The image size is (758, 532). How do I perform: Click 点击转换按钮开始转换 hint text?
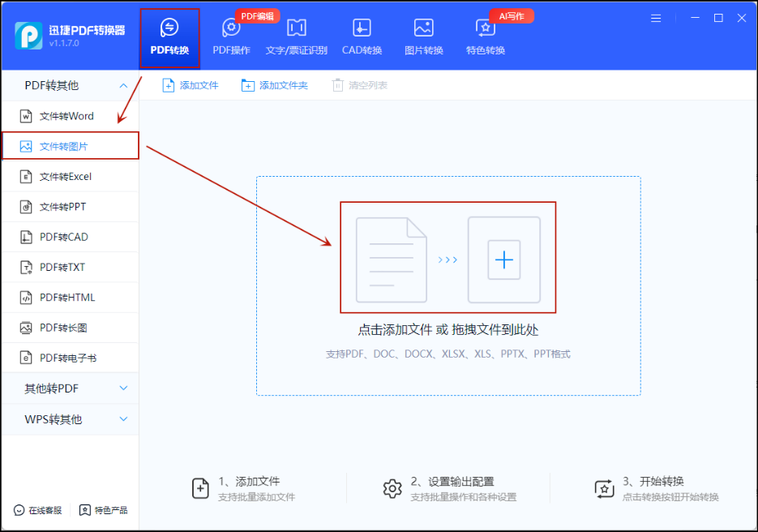pyautogui.click(x=670, y=497)
